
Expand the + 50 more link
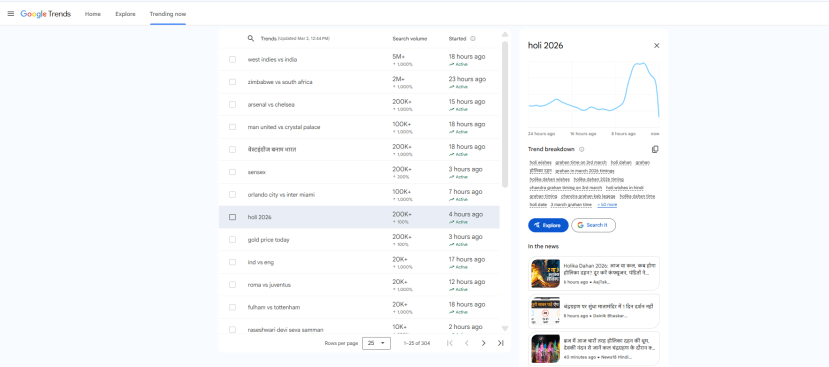[x=607, y=205]
